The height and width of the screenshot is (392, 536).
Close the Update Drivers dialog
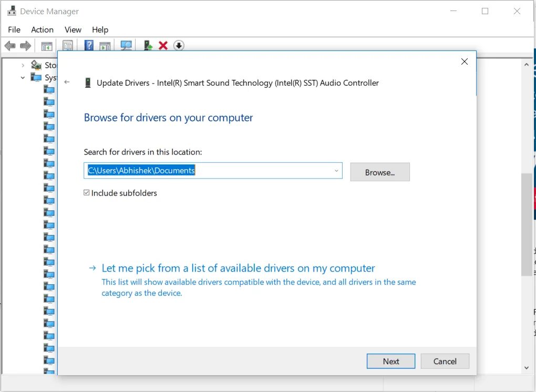click(x=464, y=61)
